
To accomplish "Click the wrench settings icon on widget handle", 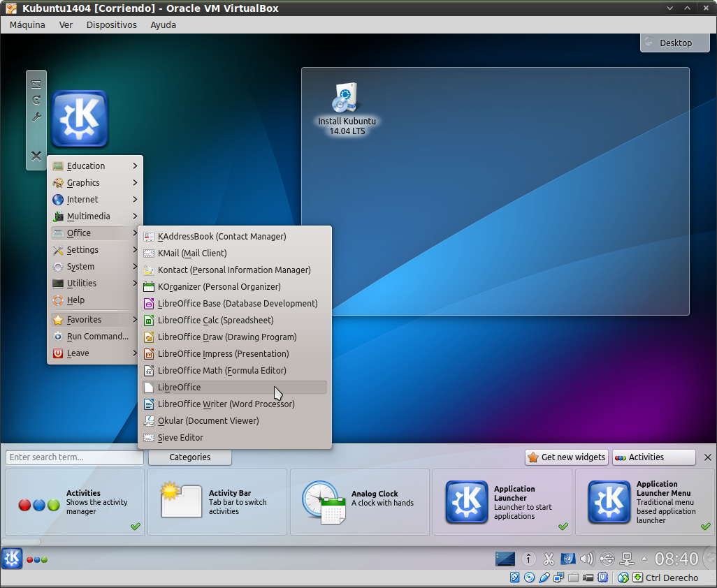I will 36,117.
